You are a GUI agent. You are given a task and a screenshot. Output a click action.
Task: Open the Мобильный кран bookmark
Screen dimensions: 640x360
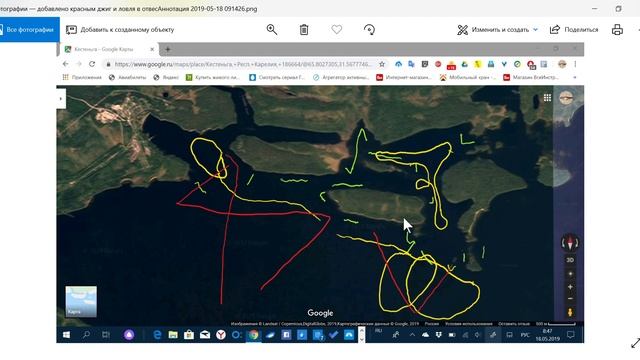[468, 77]
